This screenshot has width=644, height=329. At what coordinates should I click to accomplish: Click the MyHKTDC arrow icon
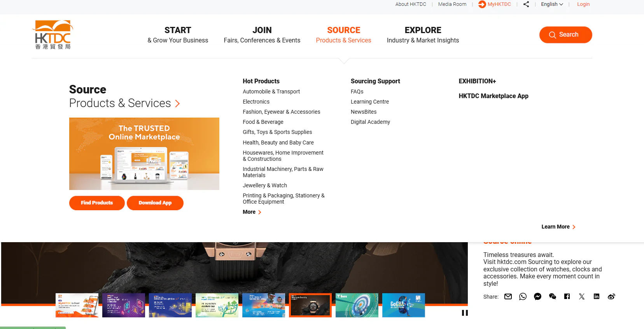[482, 4]
